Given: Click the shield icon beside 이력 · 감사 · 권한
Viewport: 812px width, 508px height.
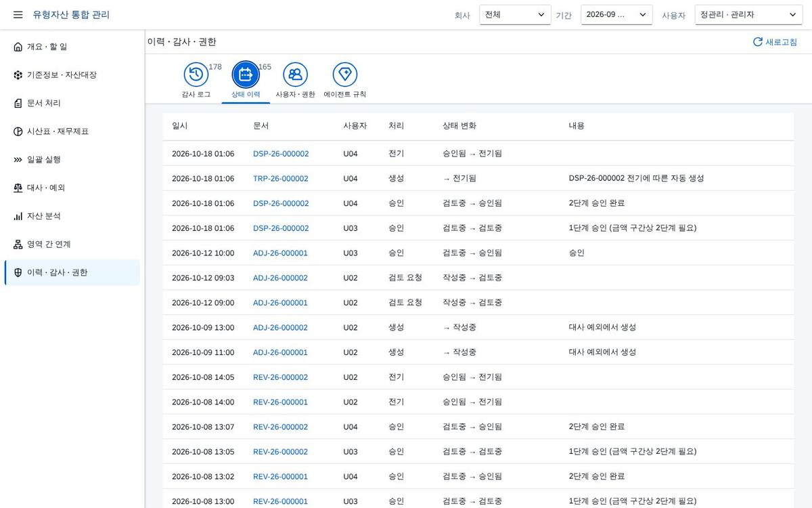Looking at the screenshot, I should 18,273.
